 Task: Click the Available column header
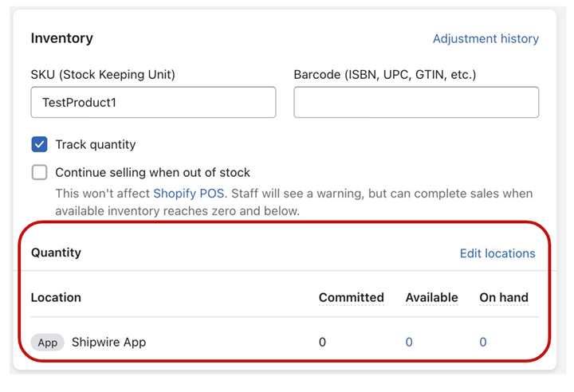point(431,297)
